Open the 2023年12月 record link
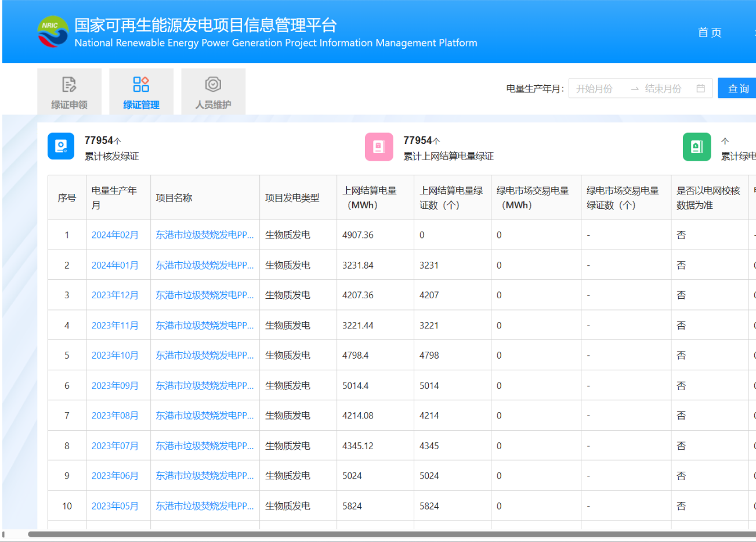 coord(115,295)
